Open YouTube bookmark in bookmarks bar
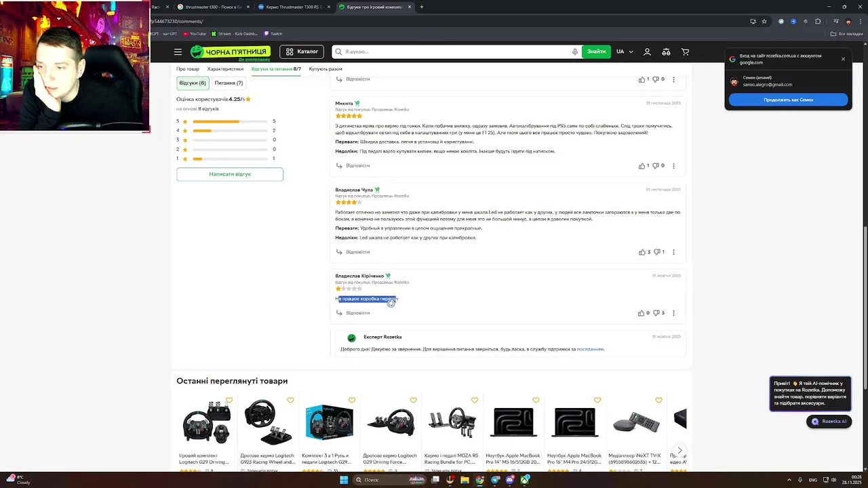This screenshot has height=488, width=868. tap(195, 33)
